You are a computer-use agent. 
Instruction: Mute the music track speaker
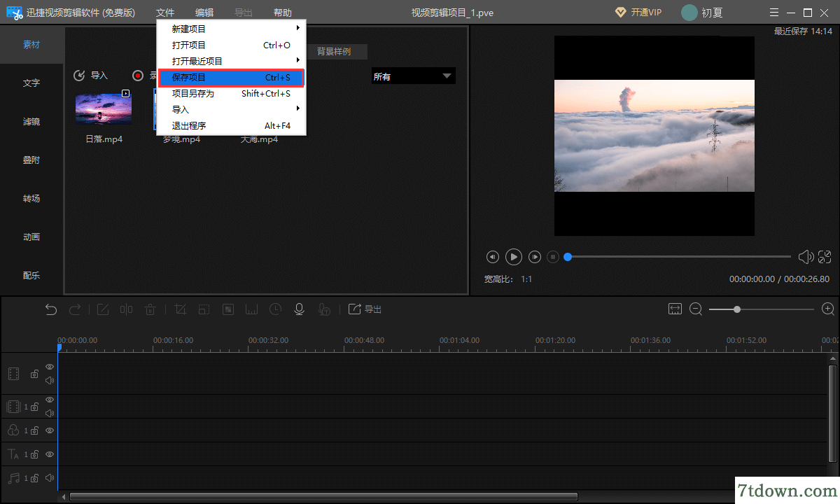[50, 477]
